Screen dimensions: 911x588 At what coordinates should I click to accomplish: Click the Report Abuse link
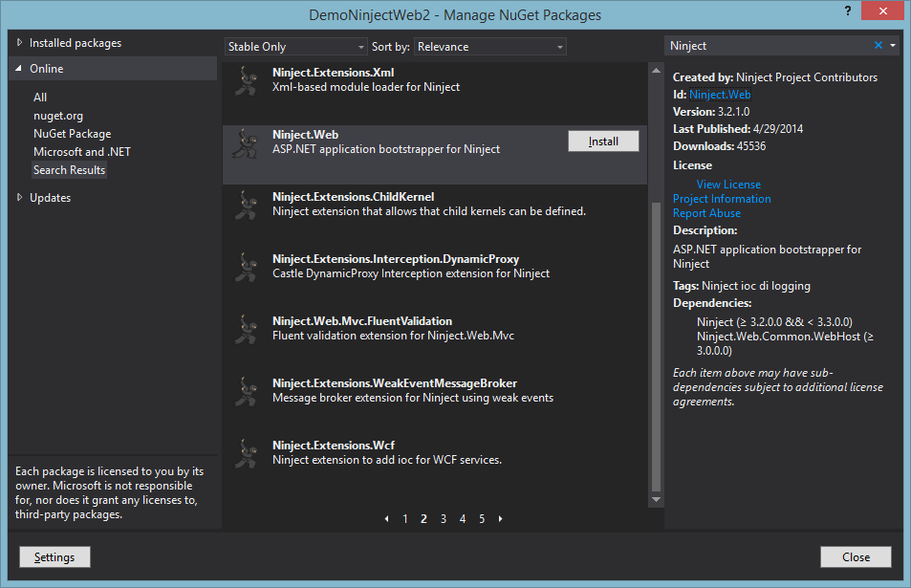click(706, 213)
